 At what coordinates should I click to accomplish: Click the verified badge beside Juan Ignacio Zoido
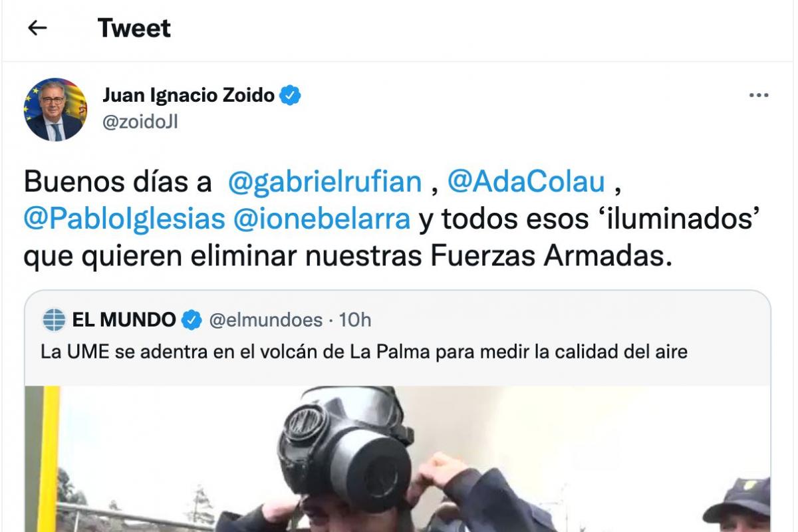tap(291, 96)
